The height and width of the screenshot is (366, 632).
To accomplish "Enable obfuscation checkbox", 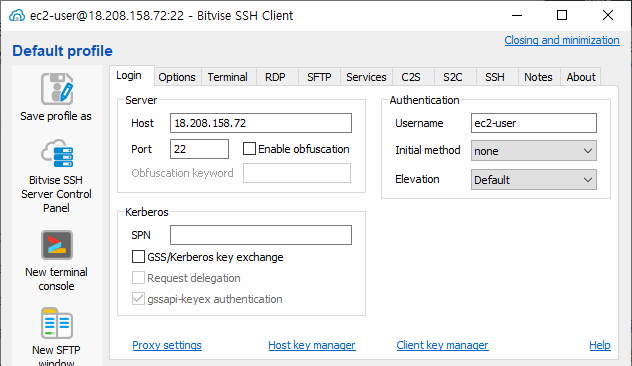I will coord(249,149).
